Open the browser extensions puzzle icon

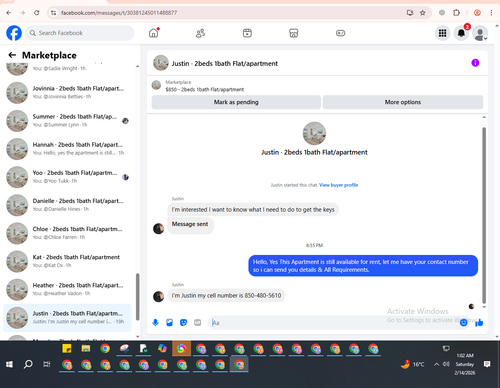pos(456,13)
